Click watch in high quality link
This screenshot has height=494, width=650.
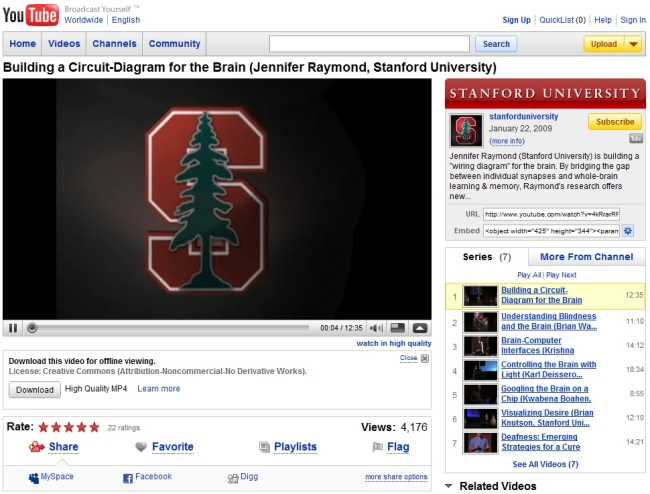394,343
